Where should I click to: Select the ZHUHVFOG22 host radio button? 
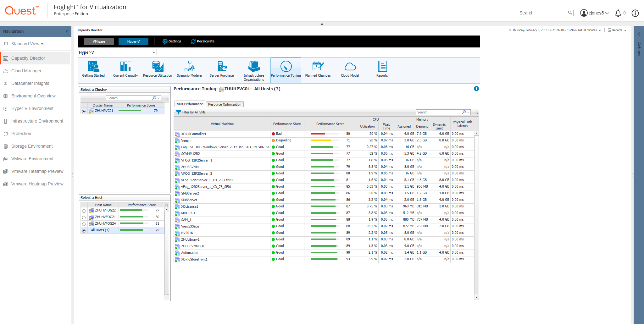84,211
